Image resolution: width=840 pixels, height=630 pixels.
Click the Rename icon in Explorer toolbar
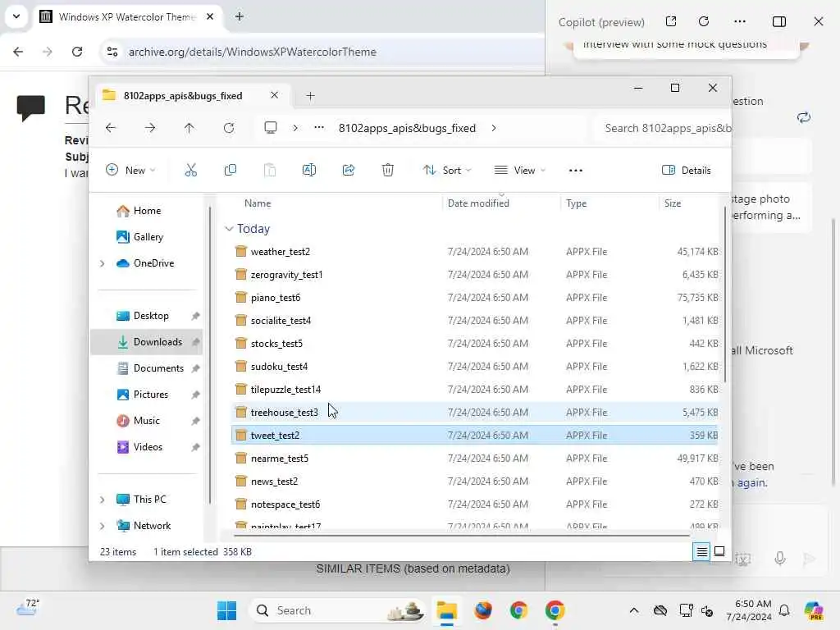coord(309,171)
